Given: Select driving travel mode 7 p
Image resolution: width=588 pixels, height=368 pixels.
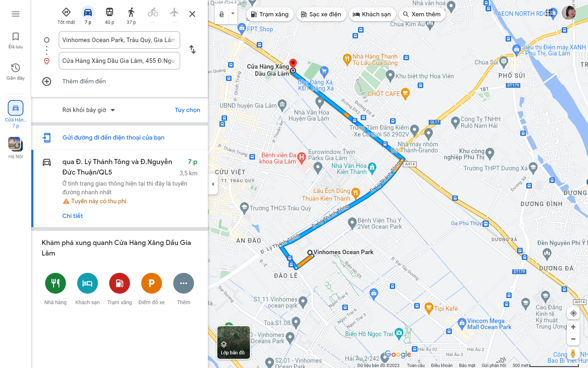Looking at the screenshot, I should pyautogui.click(x=88, y=16).
